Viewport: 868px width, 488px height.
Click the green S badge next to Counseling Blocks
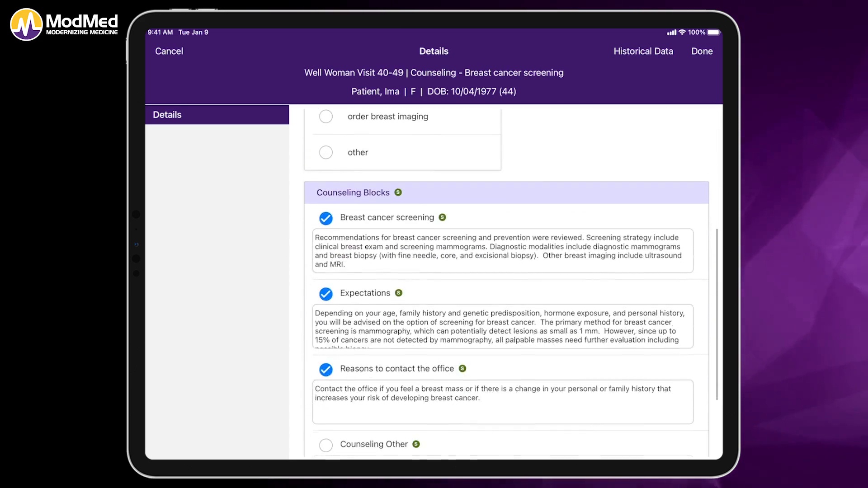point(398,192)
